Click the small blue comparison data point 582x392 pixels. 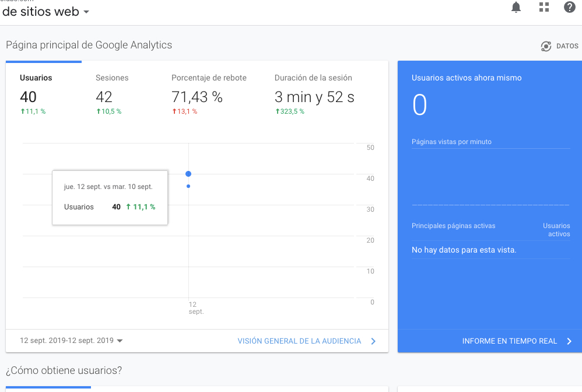188,186
